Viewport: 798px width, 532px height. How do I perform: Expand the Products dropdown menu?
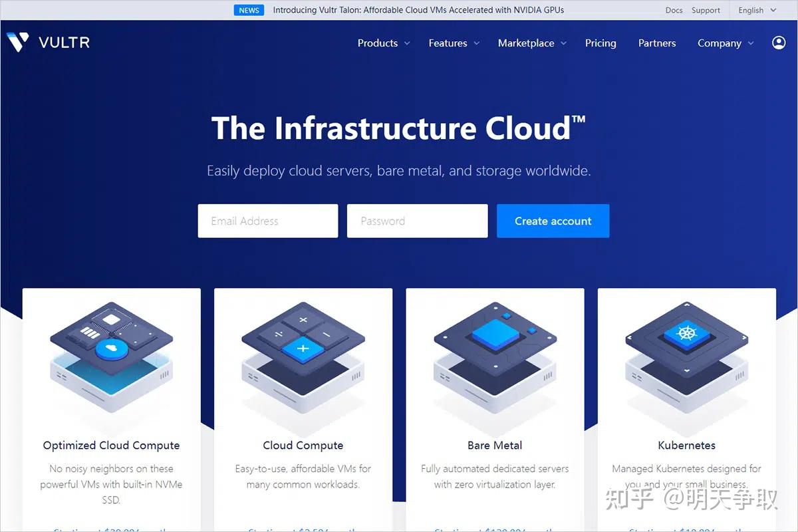384,43
